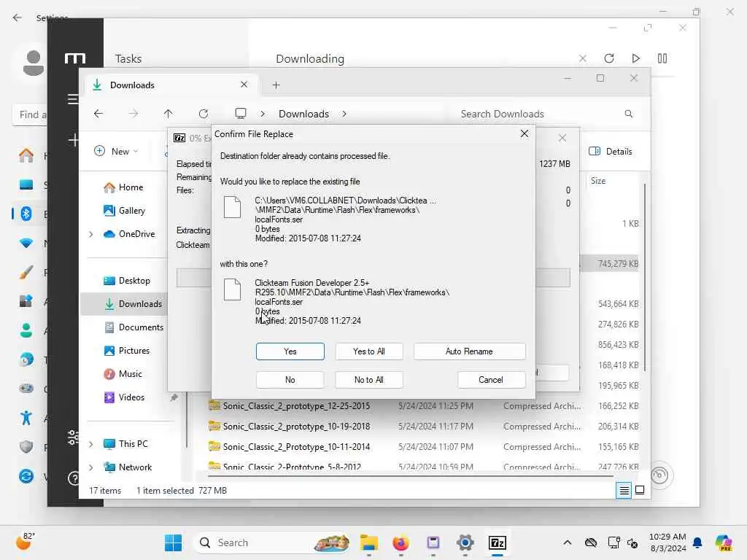The width and height of the screenshot is (747, 560).
Task: Go back in the Settings window
Action: coord(18,17)
